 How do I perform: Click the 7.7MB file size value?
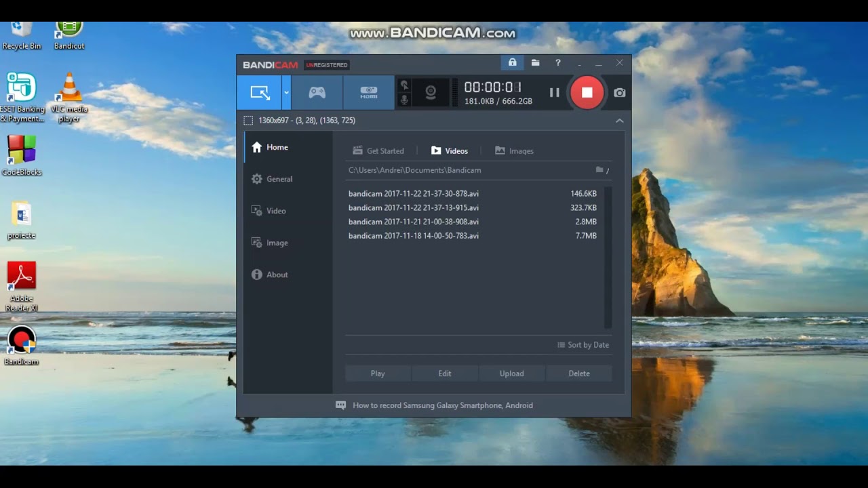tap(587, 236)
